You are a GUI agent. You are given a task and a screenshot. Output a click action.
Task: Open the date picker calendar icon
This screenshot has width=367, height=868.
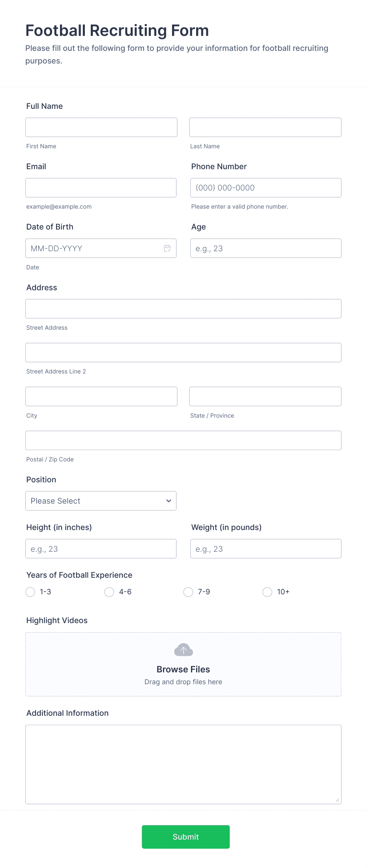coord(167,248)
